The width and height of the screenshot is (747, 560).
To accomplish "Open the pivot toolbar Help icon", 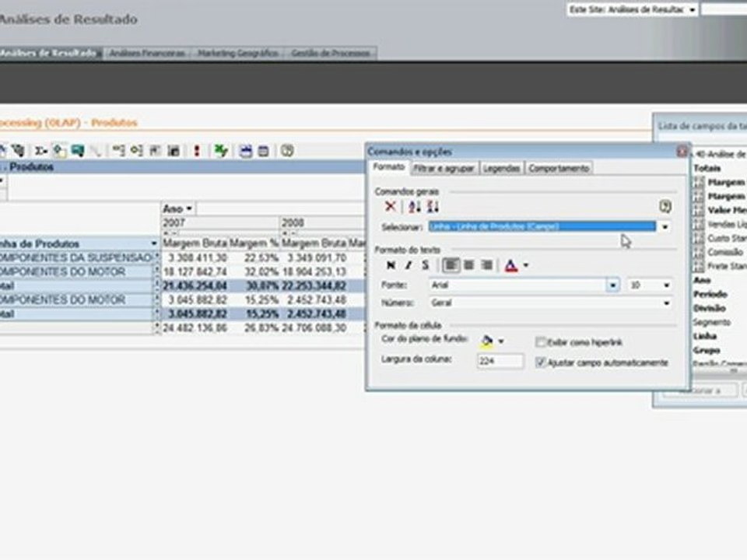I will [x=287, y=151].
